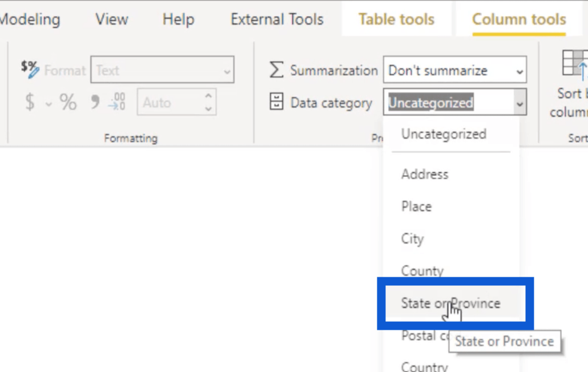Screen dimensions: 588x372
Task: Apply currency dollar format
Action: click(30, 102)
